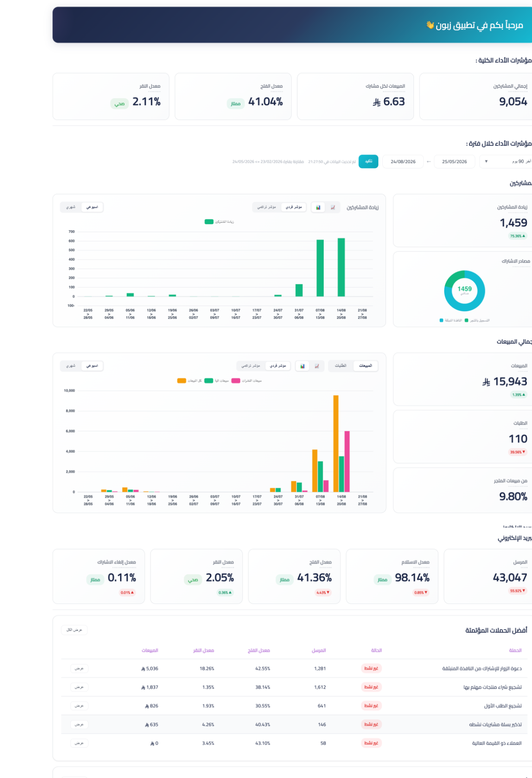Toggle pink مبيعات النشرات legend swatch
532x778 pixels.
236,381
